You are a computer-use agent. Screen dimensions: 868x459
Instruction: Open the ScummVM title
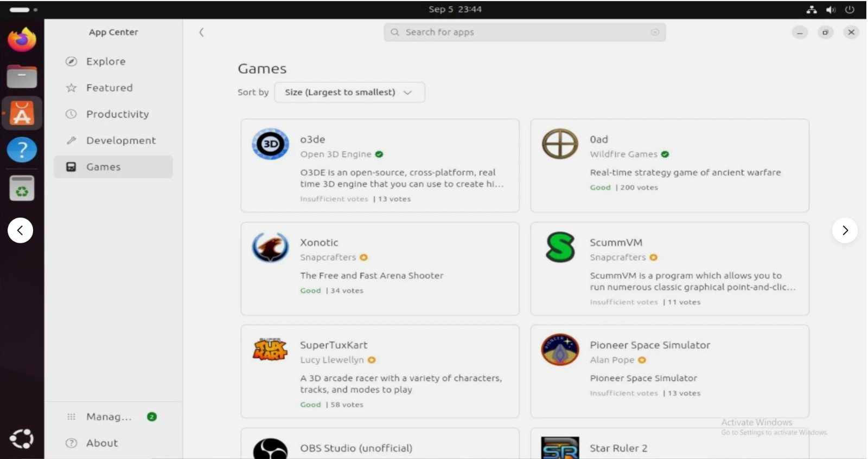(x=616, y=242)
